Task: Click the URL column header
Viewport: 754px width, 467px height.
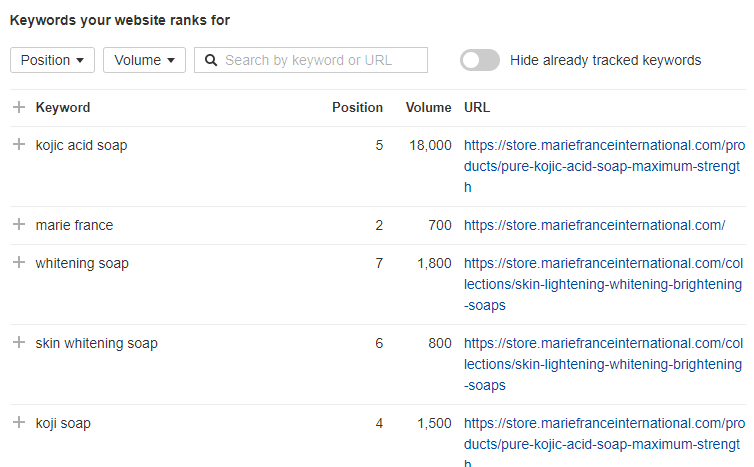Action: click(x=477, y=107)
